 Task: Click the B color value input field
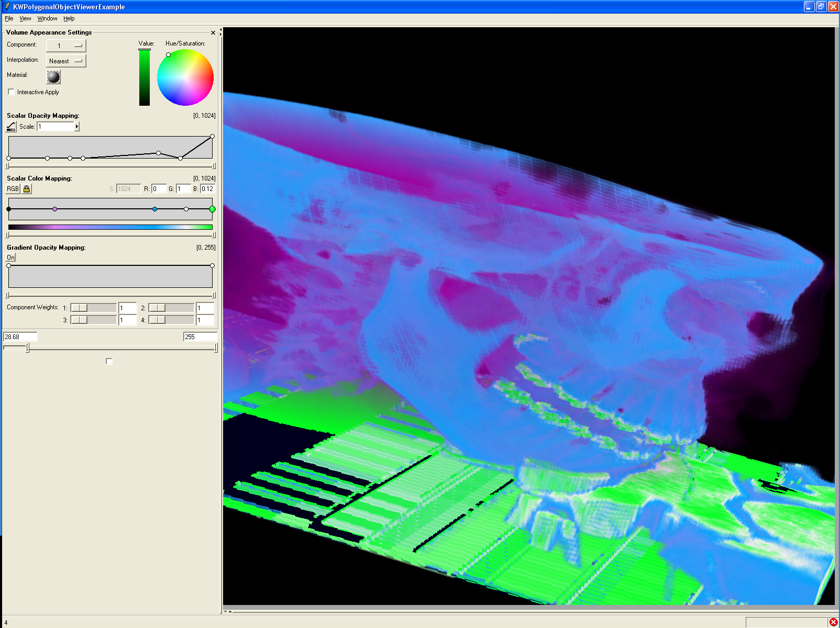tap(207, 189)
